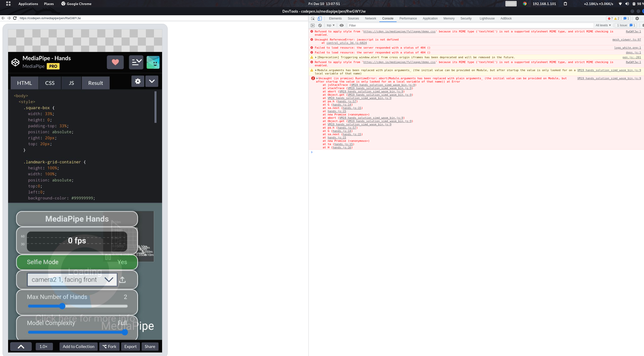644x356 pixels.
Task: Click the console Filter input field
Action: coord(380,25)
